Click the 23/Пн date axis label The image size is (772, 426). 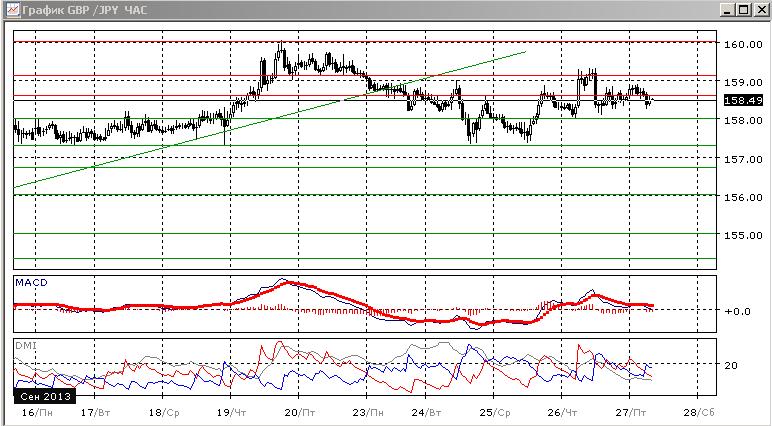point(367,413)
